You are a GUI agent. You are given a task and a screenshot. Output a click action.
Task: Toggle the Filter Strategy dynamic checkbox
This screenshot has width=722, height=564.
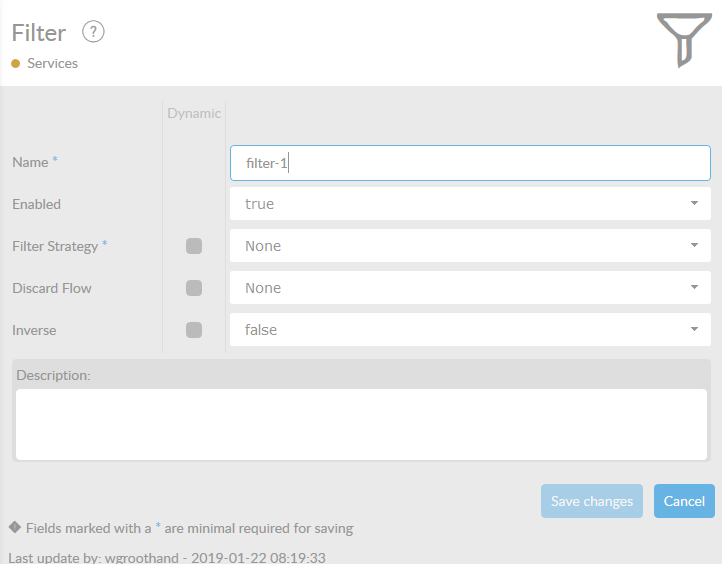point(194,246)
